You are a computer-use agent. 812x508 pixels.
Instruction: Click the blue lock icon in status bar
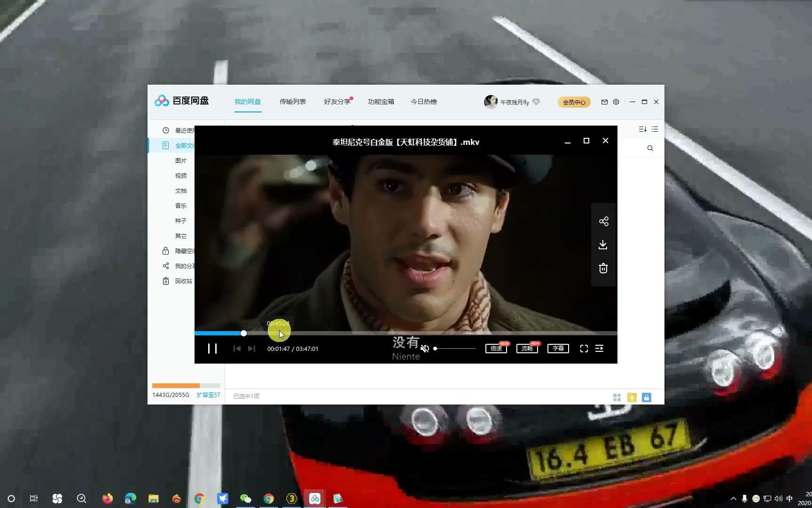pyautogui.click(x=647, y=398)
